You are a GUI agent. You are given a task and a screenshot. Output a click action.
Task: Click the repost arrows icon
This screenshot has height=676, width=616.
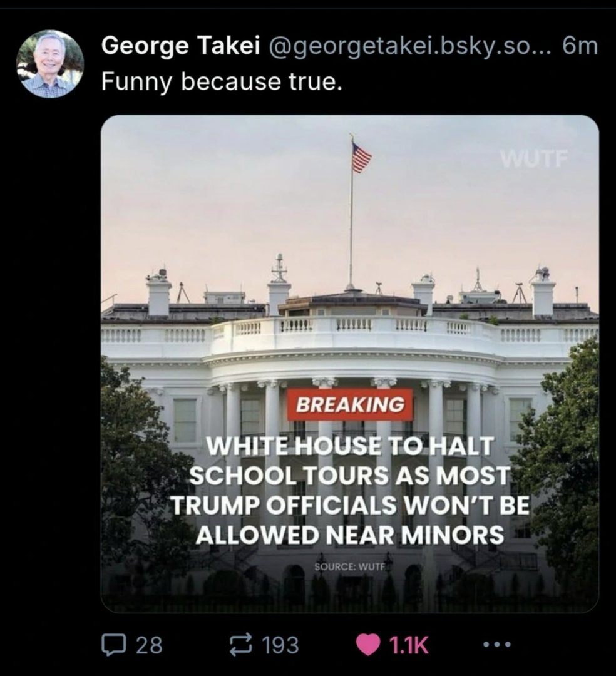pos(240,645)
